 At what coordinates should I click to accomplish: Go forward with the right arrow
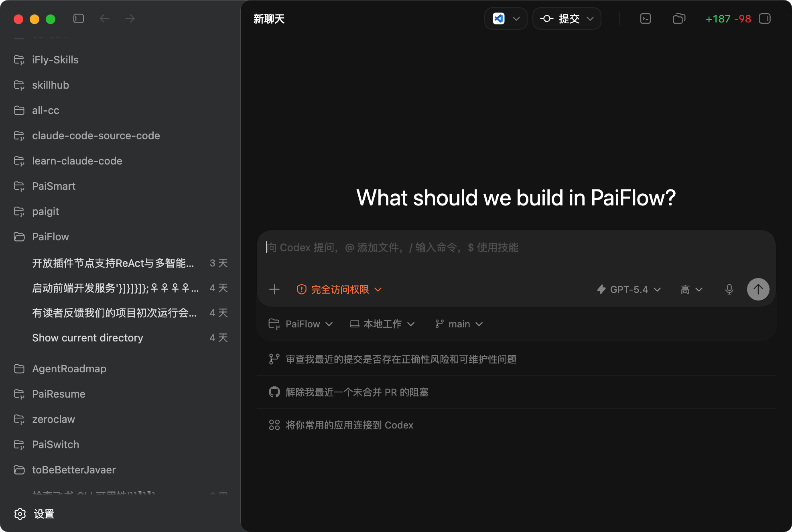coord(130,18)
